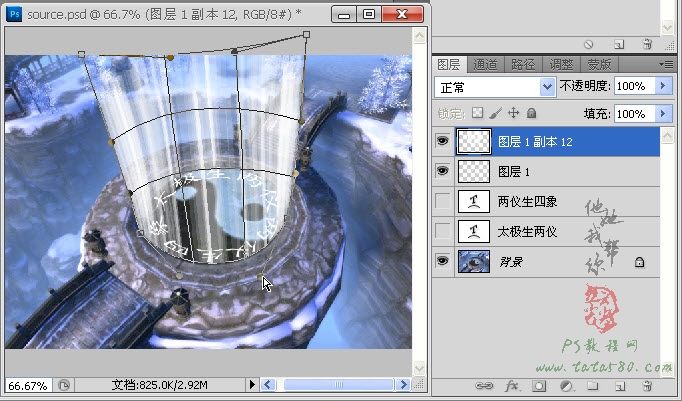Click the 填充 100% value field
The width and height of the screenshot is (682, 401).
point(634,114)
